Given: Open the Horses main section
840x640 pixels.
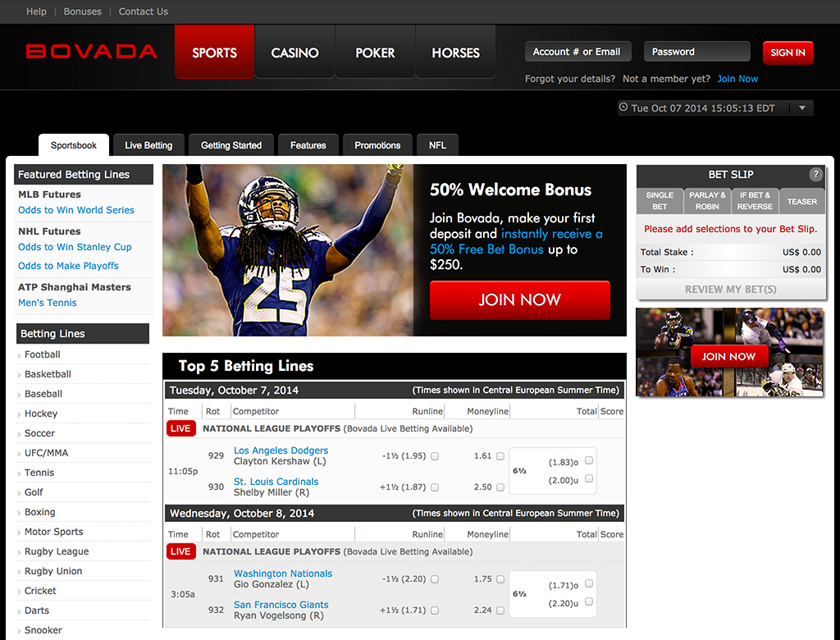Looking at the screenshot, I should [455, 52].
